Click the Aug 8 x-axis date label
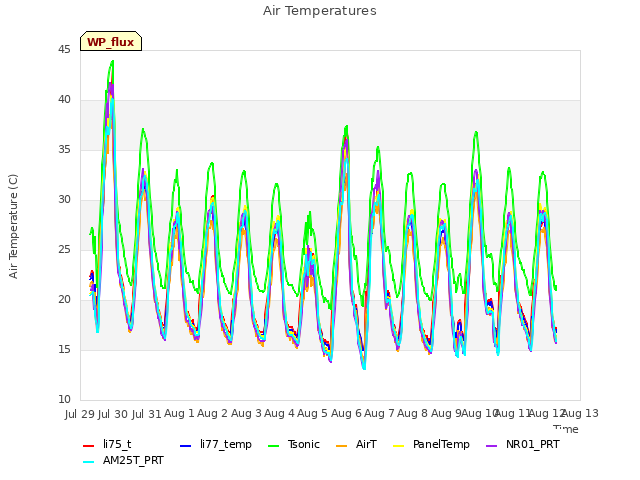 pos(412,414)
